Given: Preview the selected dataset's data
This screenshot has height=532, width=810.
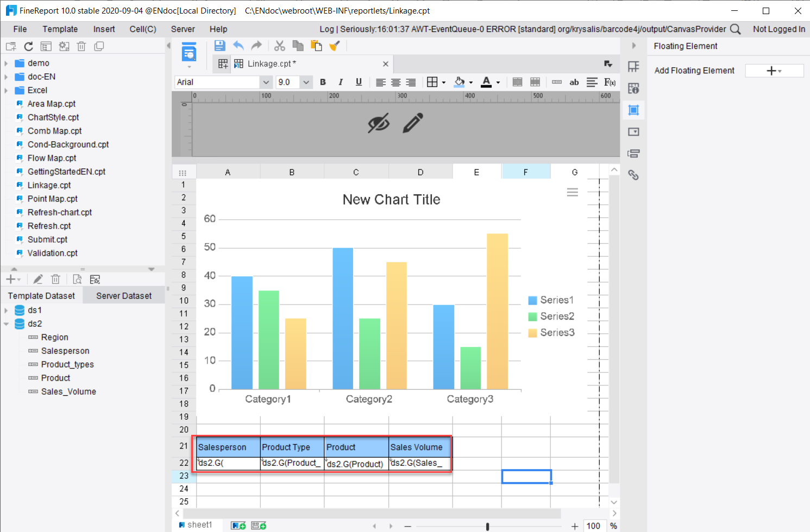Looking at the screenshot, I should pos(77,279).
